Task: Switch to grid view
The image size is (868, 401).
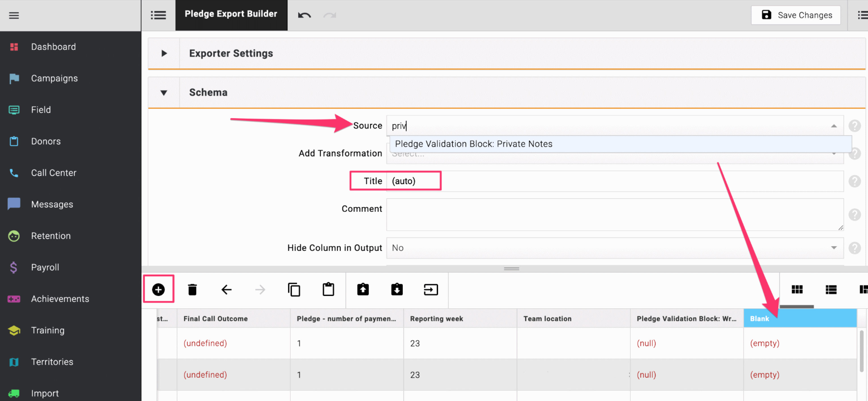Action: [797, 289]
